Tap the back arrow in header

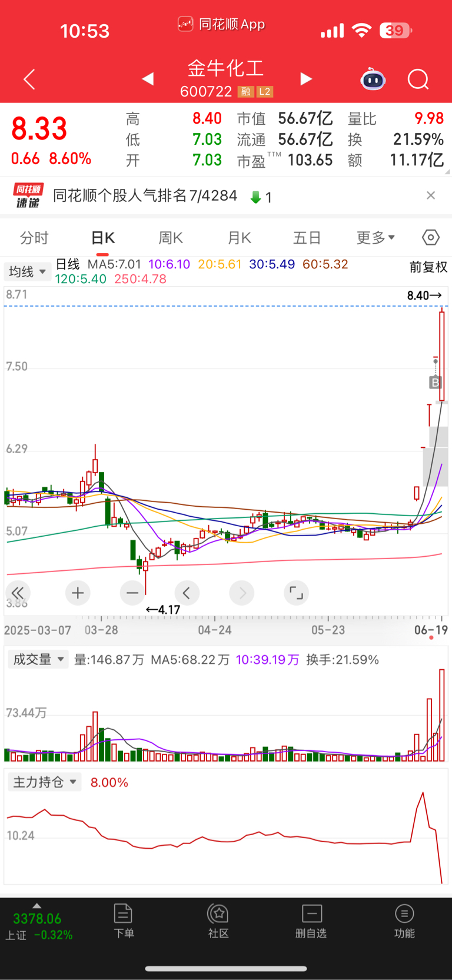29,79
